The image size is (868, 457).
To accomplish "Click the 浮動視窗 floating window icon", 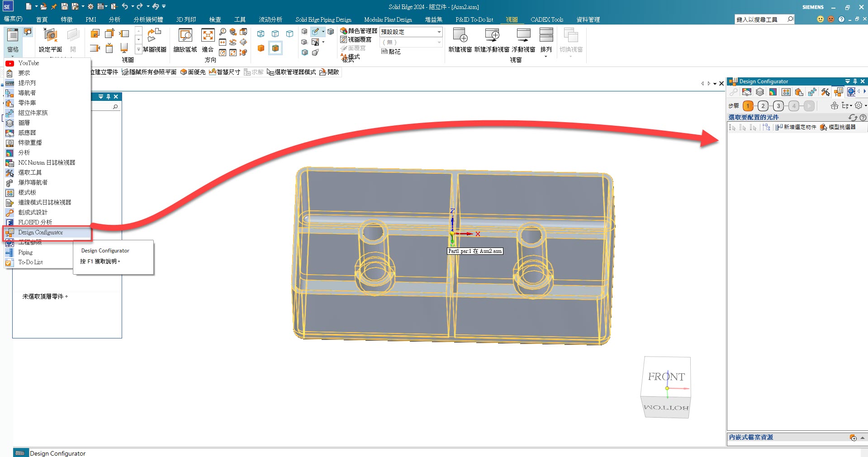I will (x=523, y=35).
